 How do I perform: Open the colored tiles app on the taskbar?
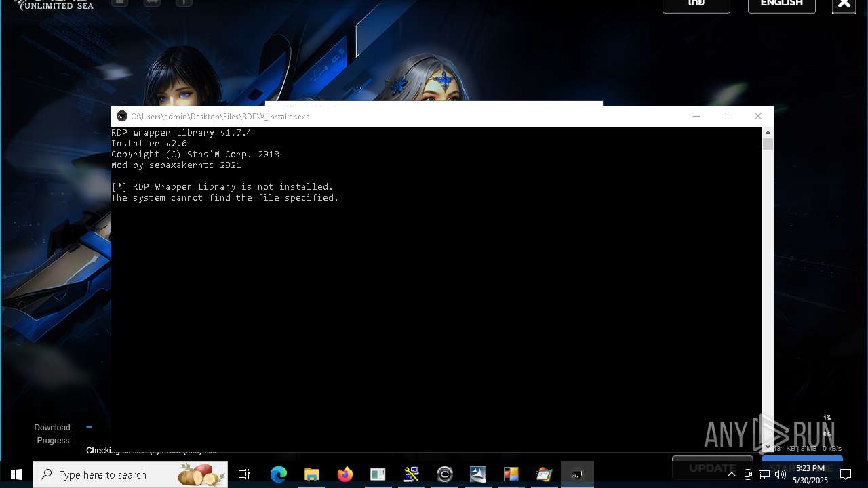511,474
